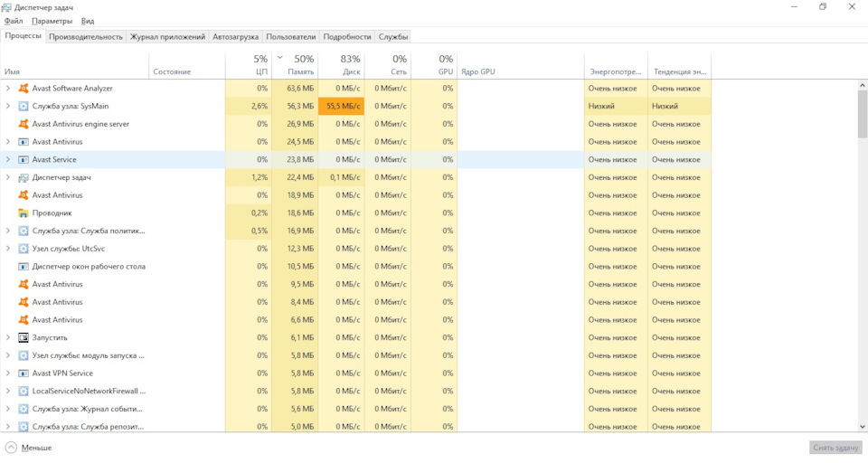Switch to the Журнал приложений tab
Viewport: 868px width, 463px height.
[x=167, y=36]
